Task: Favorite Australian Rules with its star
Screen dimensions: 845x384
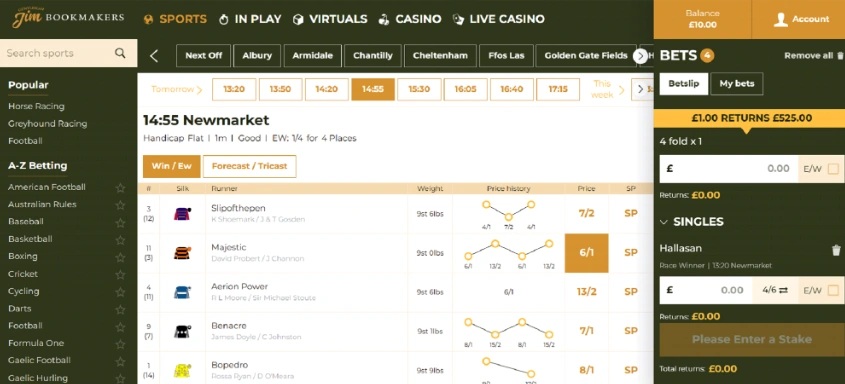Action: click(120, 205)
